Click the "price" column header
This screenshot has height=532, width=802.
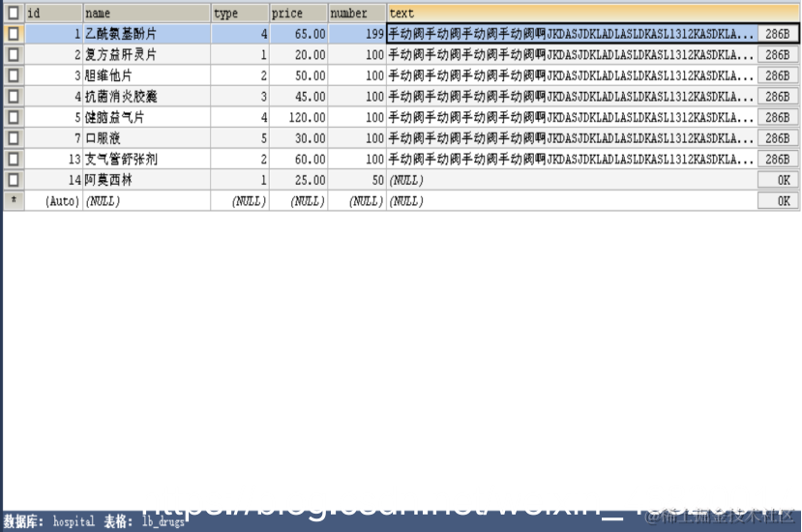tap(299, 13)
